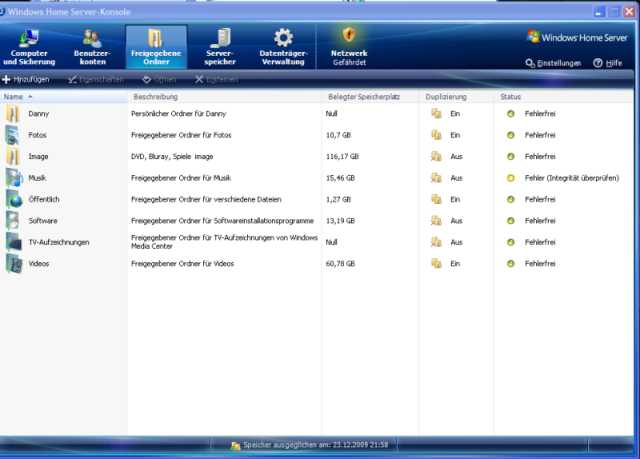Click yellow warning status icon for Musik
The image size is (640, 459).
(x=511, y=178)
